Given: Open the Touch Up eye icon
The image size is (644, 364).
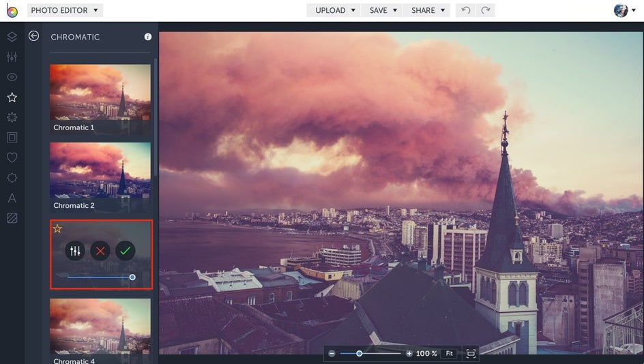Looking at the screenshot, I should click(12, 77).
